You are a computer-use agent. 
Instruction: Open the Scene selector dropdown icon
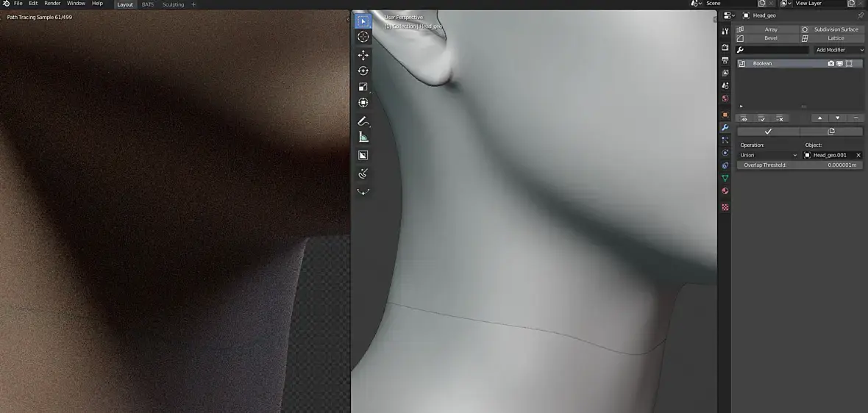click(696, 4)
